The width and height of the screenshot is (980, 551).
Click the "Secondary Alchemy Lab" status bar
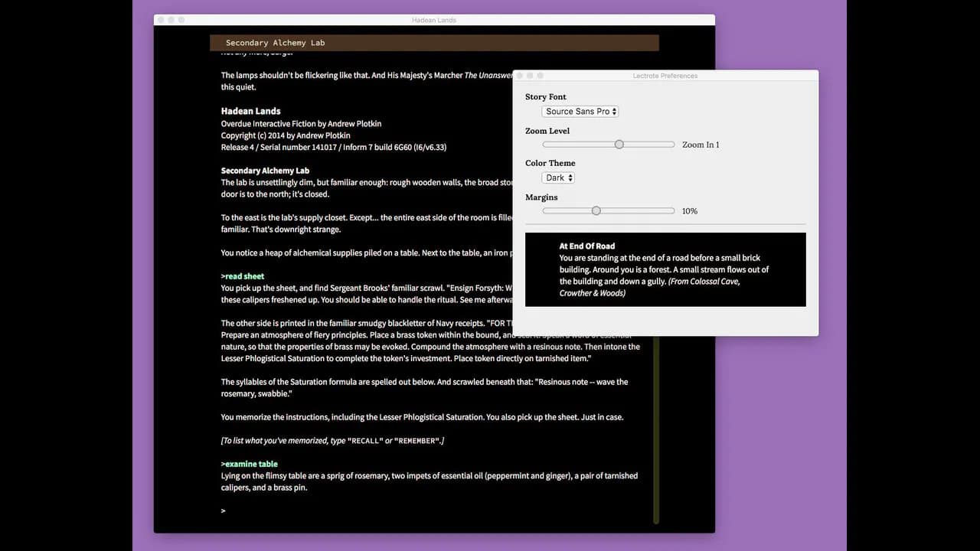click(434, 43)
